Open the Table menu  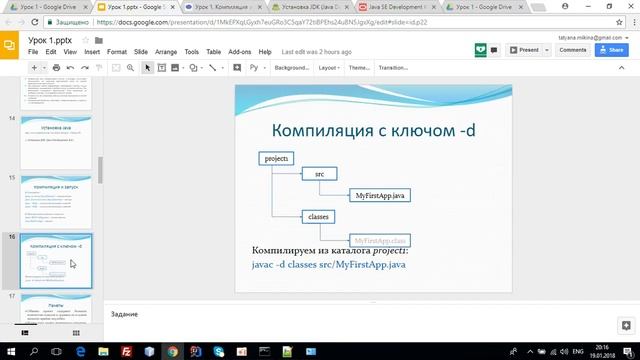pos(213,52)
